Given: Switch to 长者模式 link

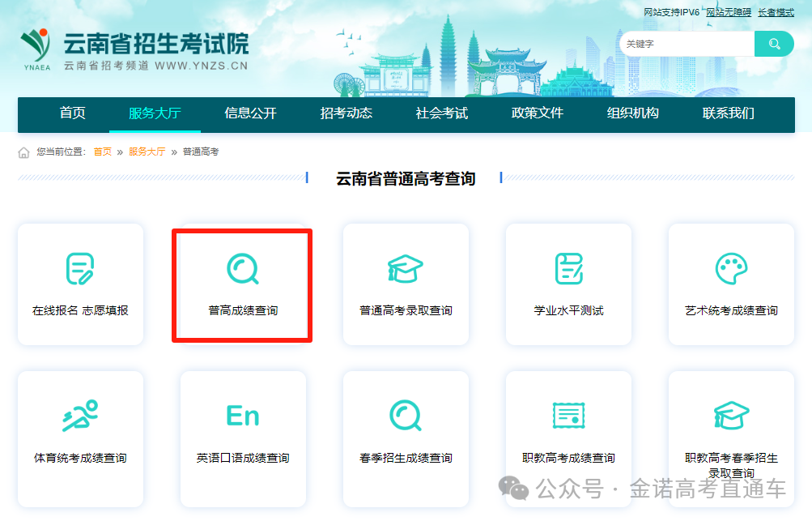Looking at the screenshot, I should 776,12.
